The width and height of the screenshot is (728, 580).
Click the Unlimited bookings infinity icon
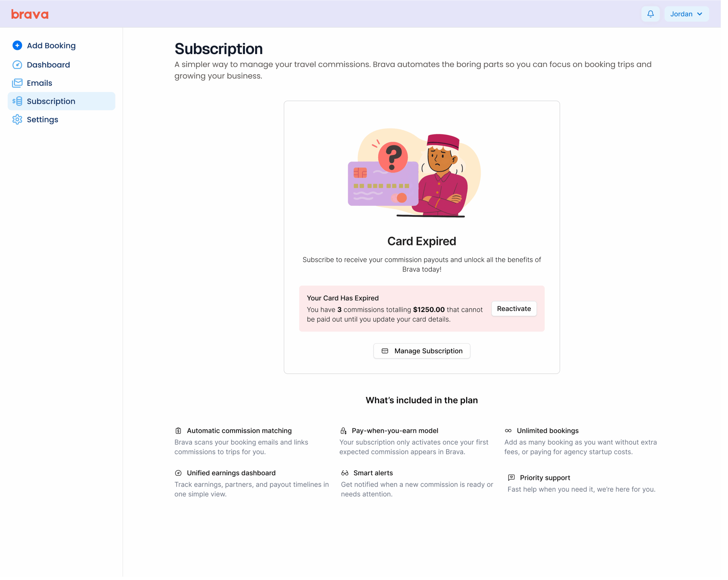(x=508, y=430)
